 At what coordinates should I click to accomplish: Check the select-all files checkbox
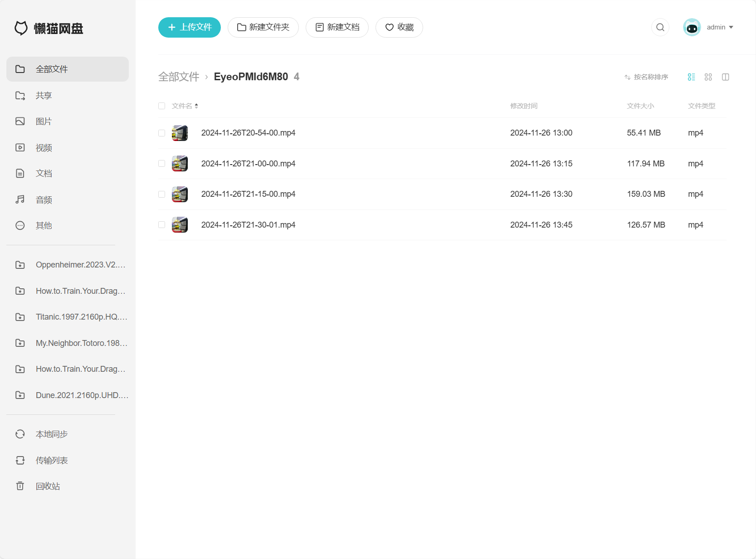(161, 106)
